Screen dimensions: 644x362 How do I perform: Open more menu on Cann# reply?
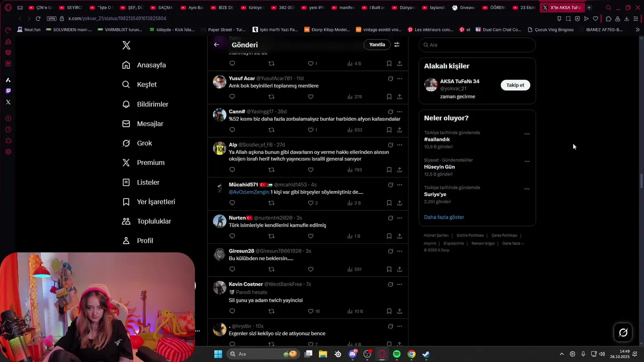coord(399,112)
